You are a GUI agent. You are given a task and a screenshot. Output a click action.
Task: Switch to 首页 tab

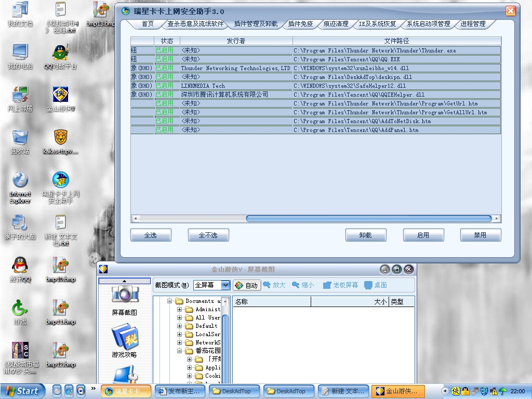148,24
